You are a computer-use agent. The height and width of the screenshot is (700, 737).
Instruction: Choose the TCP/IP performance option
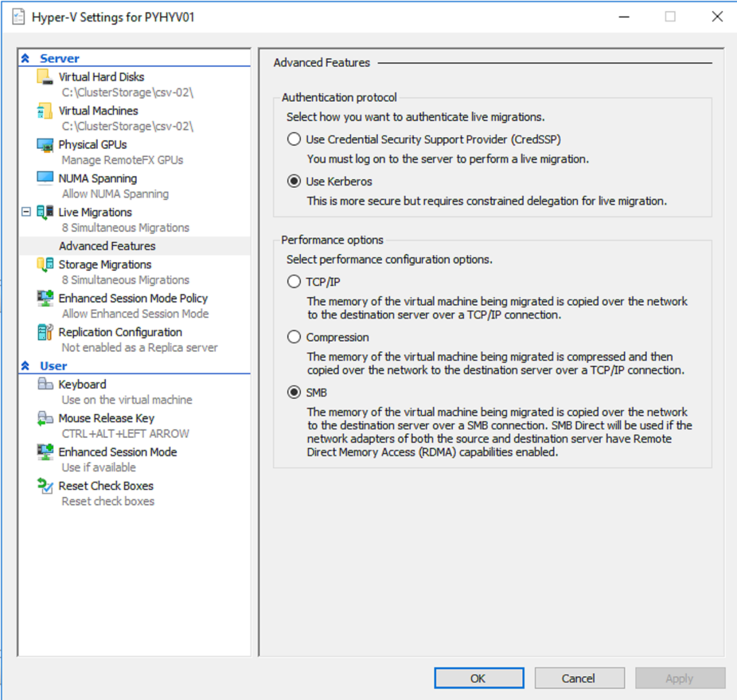(x=294, y=282)
